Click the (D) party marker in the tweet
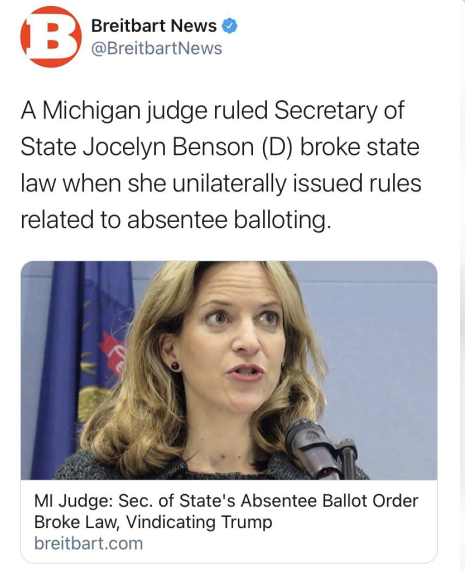 pos(277,147)
